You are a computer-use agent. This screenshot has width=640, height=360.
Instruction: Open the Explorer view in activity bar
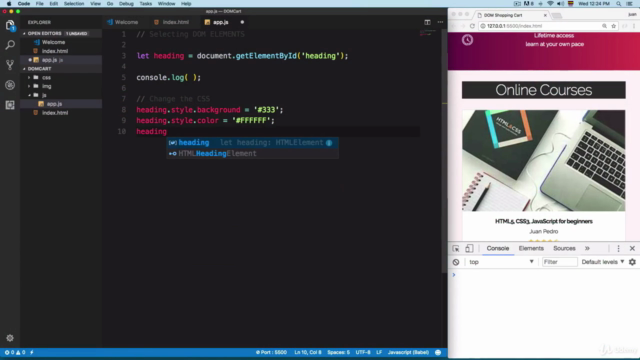[x=10, y=25]
